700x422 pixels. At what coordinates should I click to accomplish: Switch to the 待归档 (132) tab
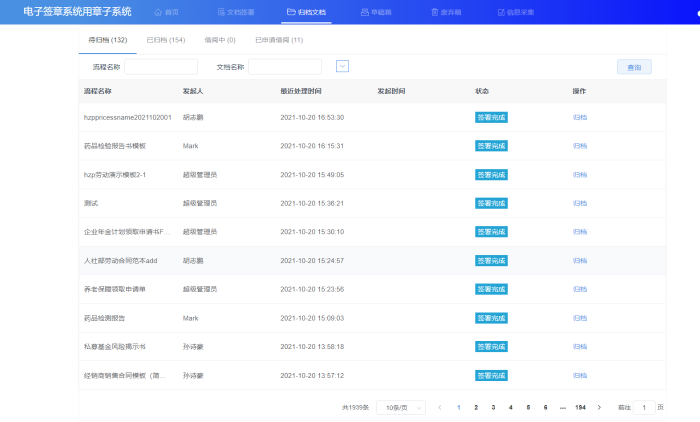coord(108,40)
